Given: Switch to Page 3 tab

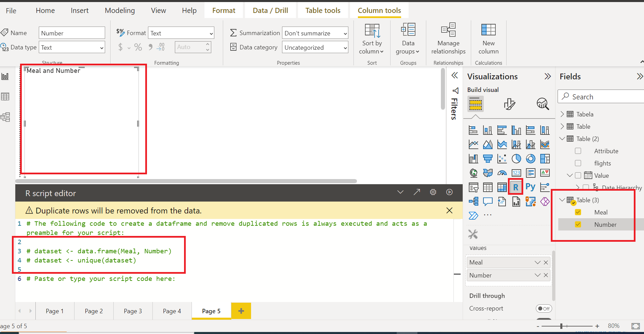Looking at the screenshot, I should point(133,311).
